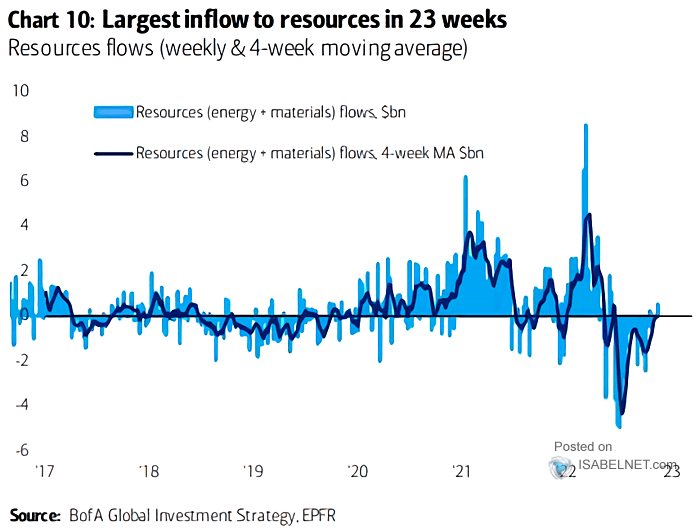Click the subtitle 'Resources flows (weekly & 4-week moving average)'

pos(238,49)
